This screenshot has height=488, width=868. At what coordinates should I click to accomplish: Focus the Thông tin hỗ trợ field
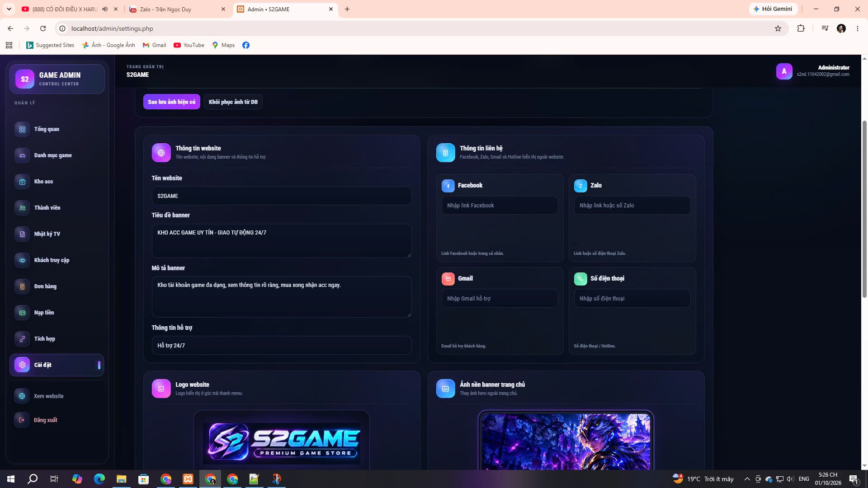282,346
